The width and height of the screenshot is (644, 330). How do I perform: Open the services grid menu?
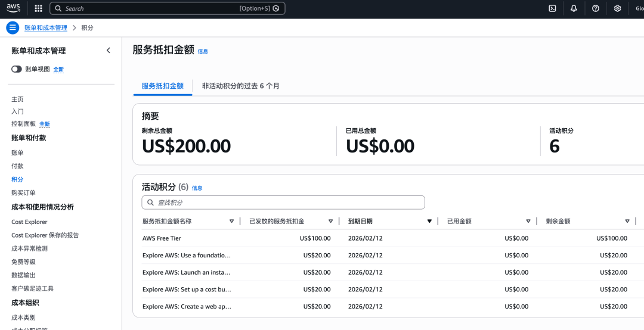[38, 8]
